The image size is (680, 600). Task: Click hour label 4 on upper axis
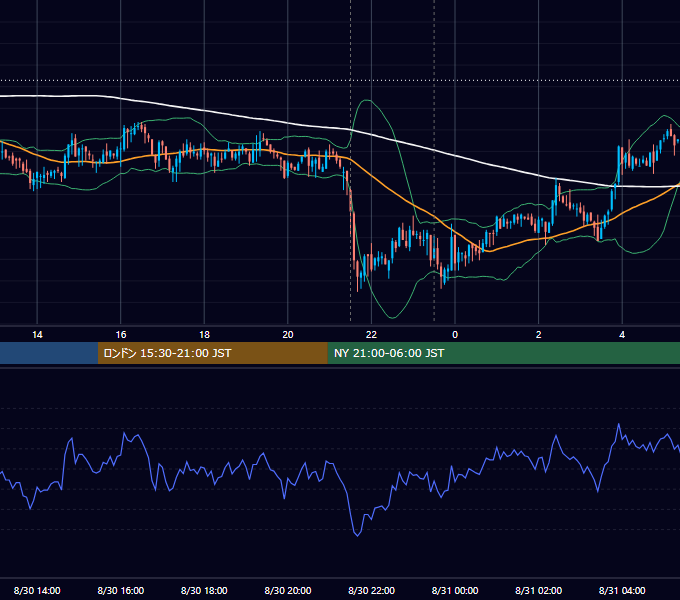pos(622,335)
